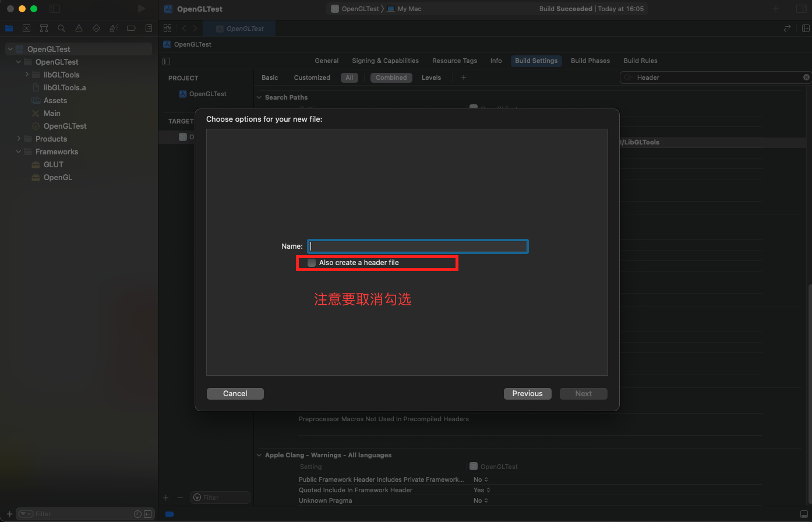Click the file Name text field
The height and width of the screenshot is (522, 812).
click(418, 246)
